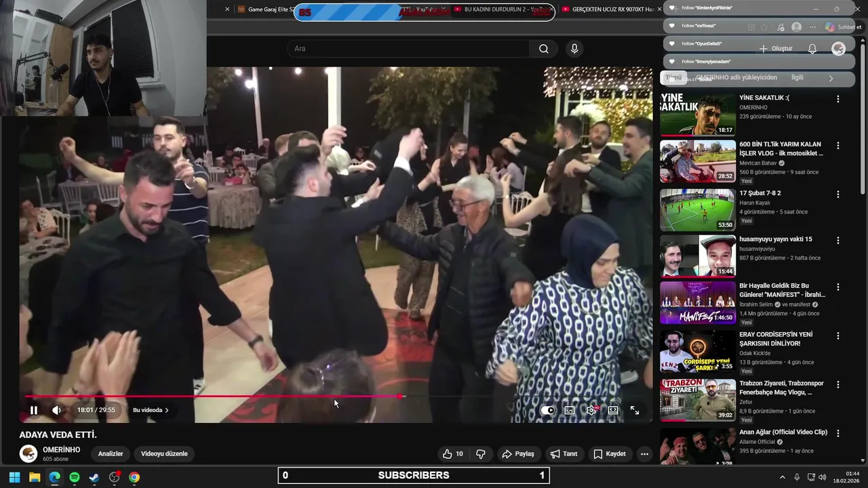Share the video via Paylaş
The image size is (868, 488).
click(518, 454)
